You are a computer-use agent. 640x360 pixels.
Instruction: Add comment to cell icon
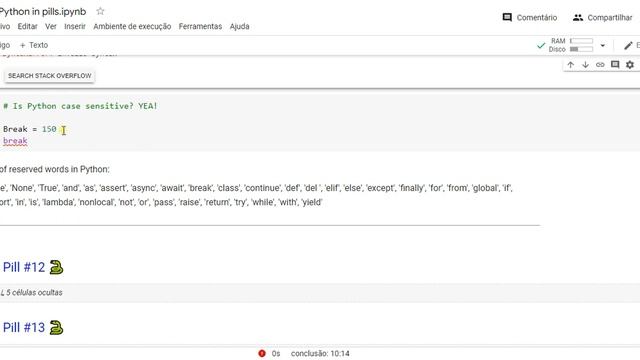[615, 64]
